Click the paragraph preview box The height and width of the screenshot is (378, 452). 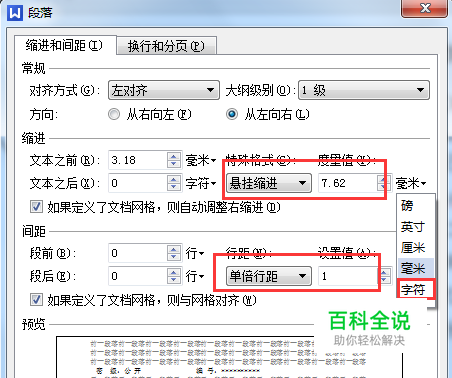(x=230, y=357)
